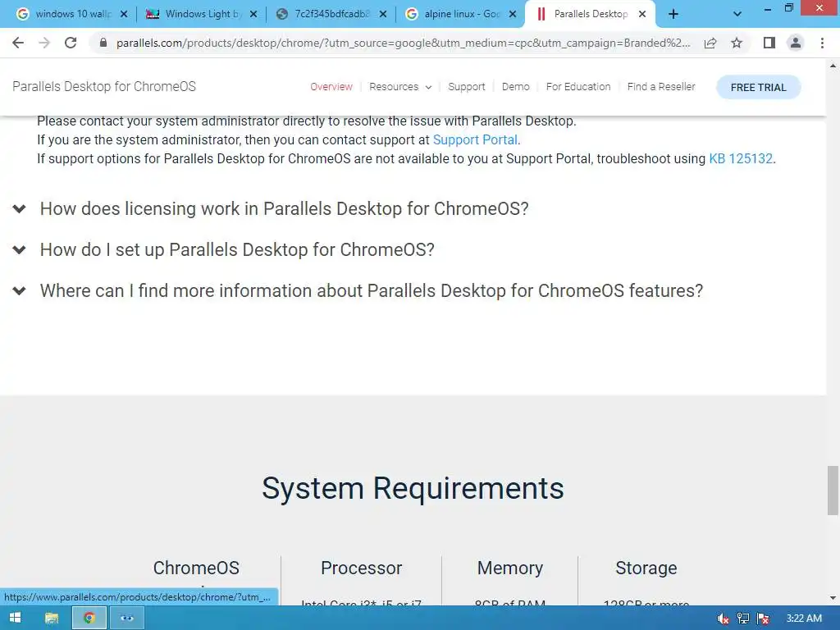Open the For Education nav link
The image size is (840, 630).
coord(578,87)
